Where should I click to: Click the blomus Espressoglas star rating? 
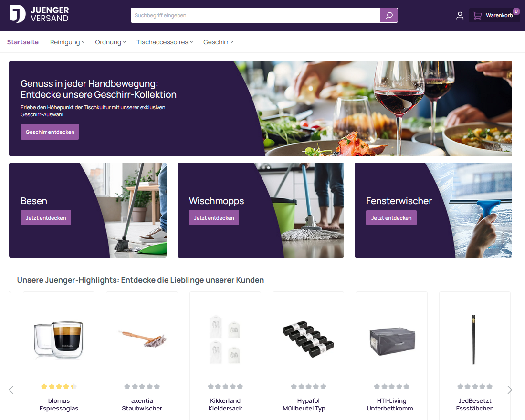tap(59, 387)
